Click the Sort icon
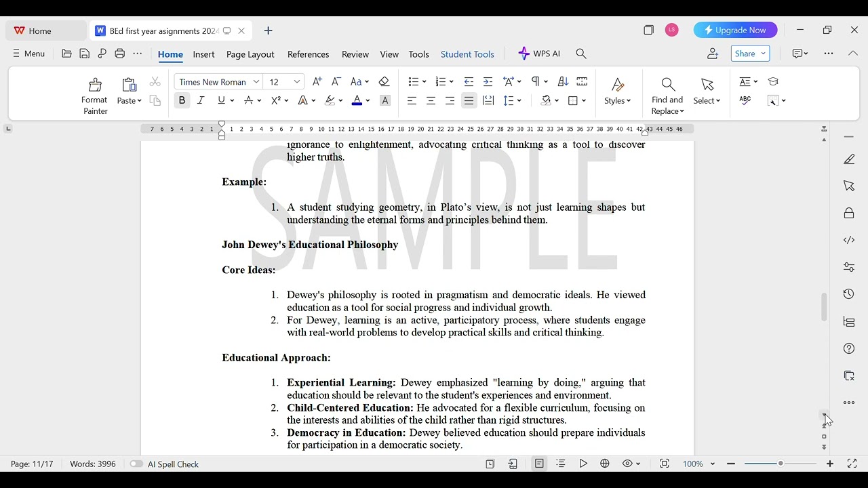 (x=563, y=81)
